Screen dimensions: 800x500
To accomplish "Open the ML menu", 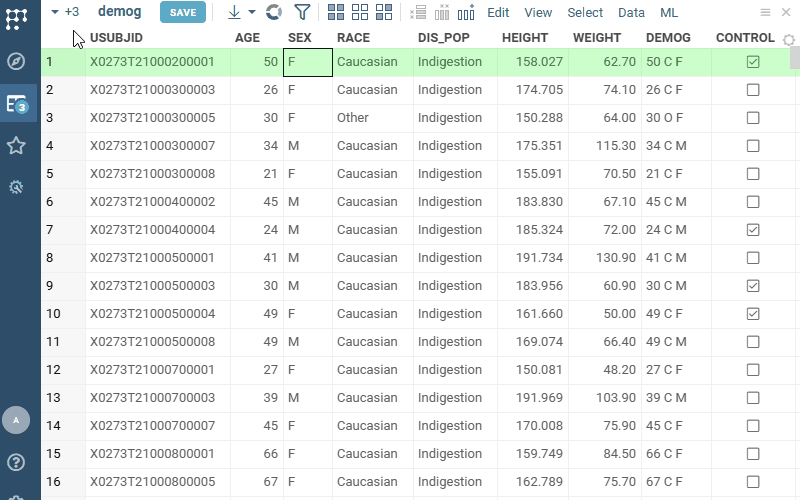I will point(669,12).
